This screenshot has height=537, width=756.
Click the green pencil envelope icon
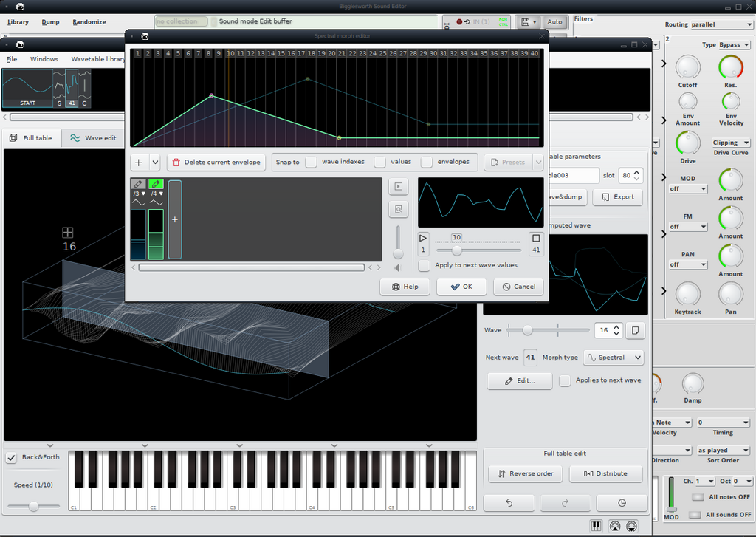click(x=156, y=183)
